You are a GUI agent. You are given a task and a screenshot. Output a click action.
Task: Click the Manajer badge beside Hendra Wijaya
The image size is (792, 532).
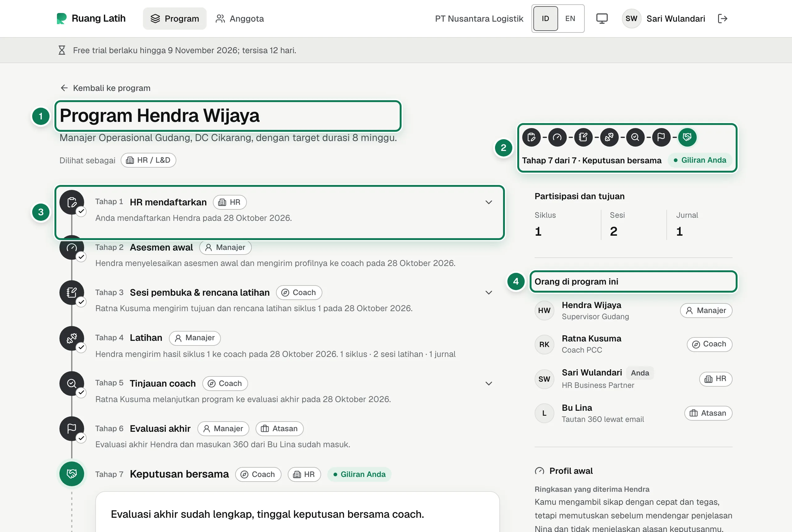[x=706, y=311]
